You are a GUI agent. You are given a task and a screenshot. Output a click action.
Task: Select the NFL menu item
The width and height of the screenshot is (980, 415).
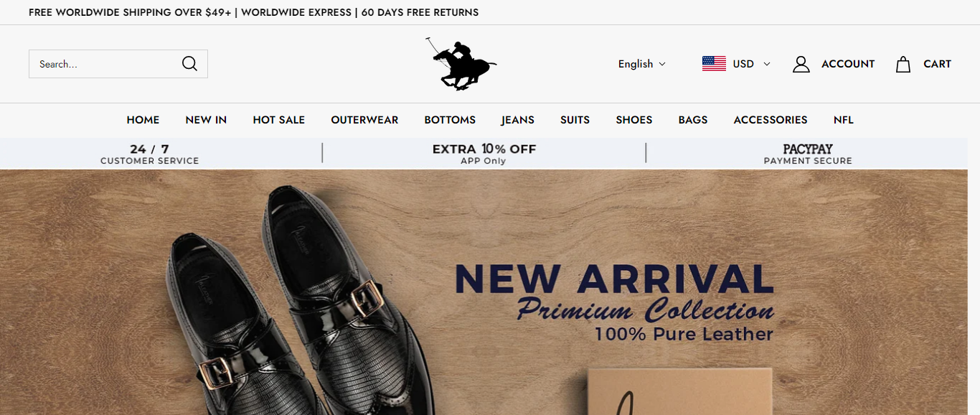point(844,120)
